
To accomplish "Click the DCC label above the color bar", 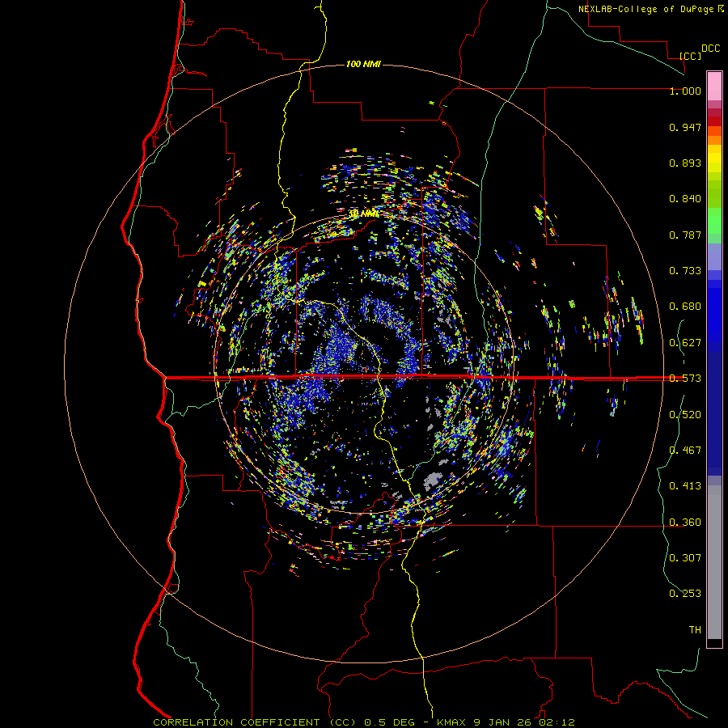I will point(710,49).
